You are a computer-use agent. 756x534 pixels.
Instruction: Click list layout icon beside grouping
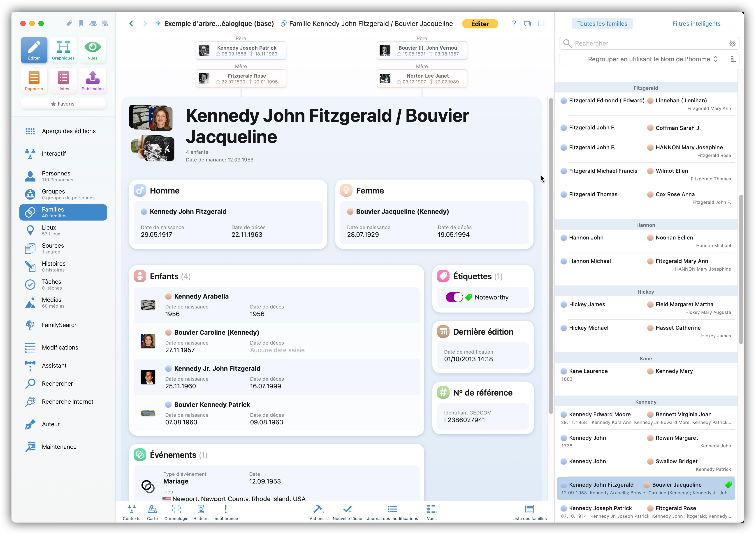click(x=733, y=59)
